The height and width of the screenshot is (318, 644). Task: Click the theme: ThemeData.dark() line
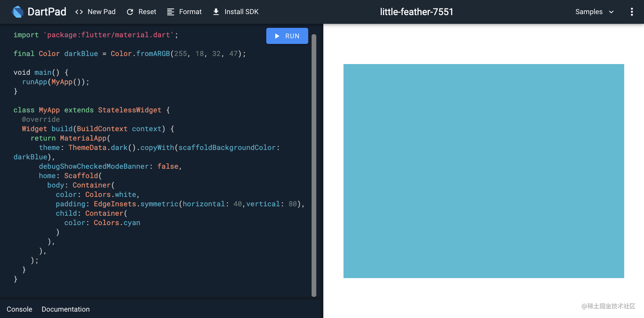pyautogui.click(x=159, y=148)
